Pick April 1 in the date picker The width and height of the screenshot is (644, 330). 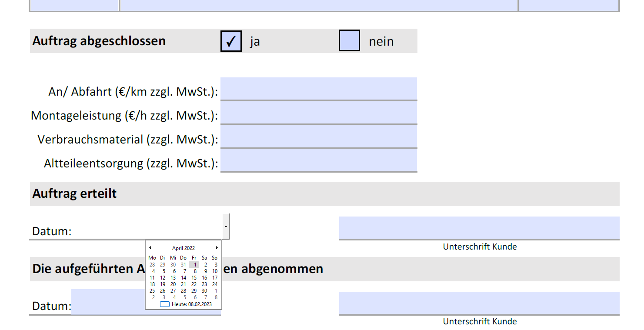point(194,264)
